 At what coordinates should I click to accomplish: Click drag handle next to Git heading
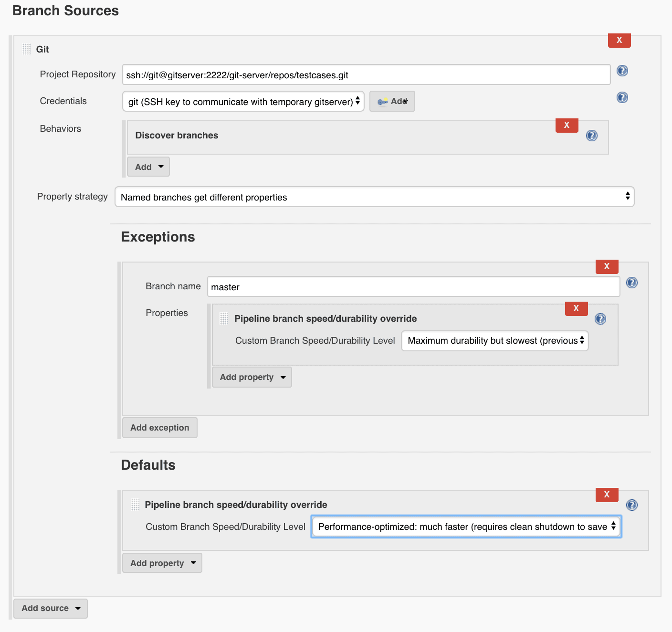27,49
